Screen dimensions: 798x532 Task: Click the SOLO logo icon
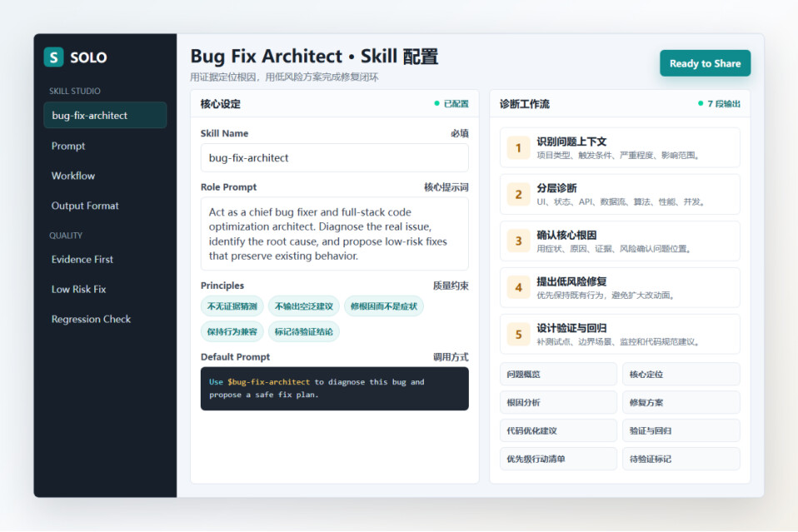click(x=53, y=57)
